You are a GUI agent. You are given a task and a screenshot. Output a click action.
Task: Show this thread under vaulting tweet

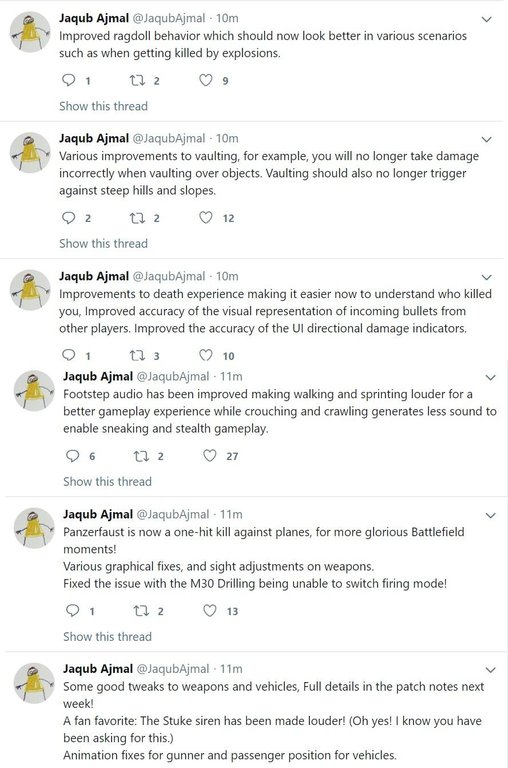click(103, 243)
